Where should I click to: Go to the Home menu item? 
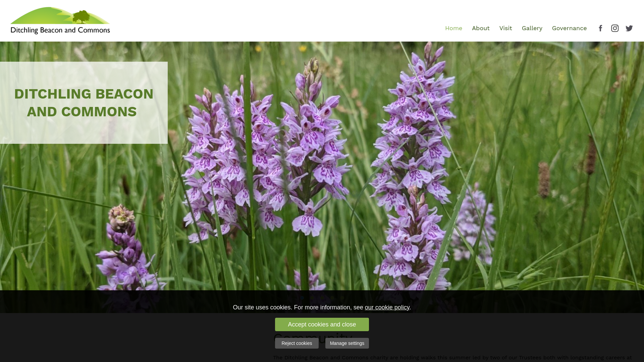point(453,28)
